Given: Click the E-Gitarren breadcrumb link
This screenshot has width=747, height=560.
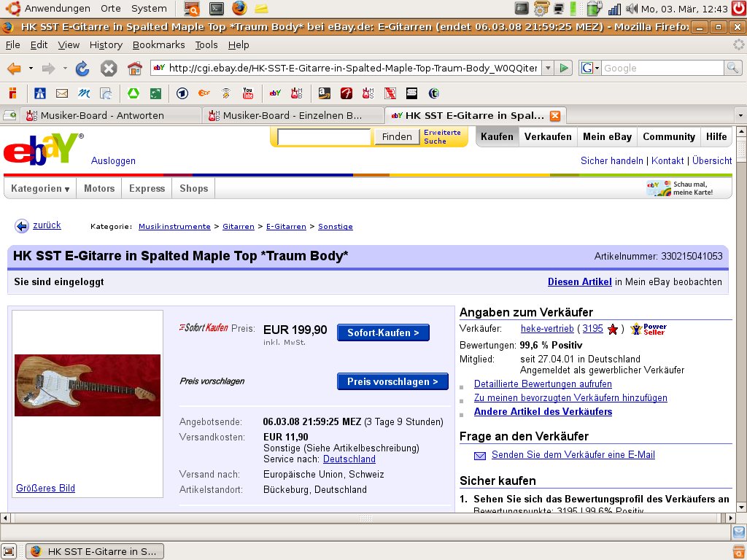Looking at the screenshot, I should click(x=286, y=227).
